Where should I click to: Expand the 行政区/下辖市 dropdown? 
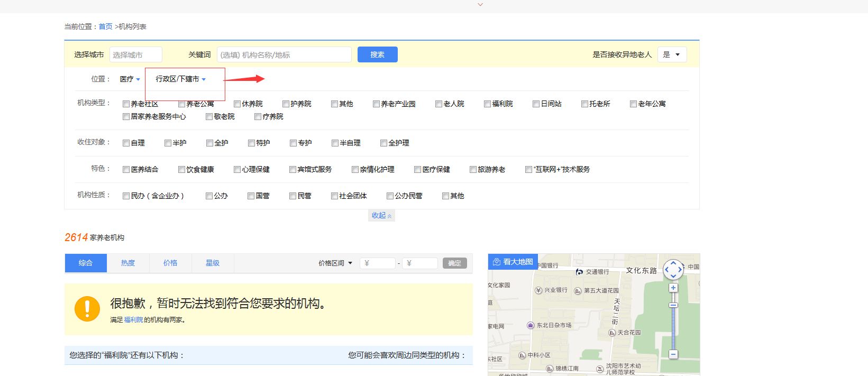tap(180, 79)
